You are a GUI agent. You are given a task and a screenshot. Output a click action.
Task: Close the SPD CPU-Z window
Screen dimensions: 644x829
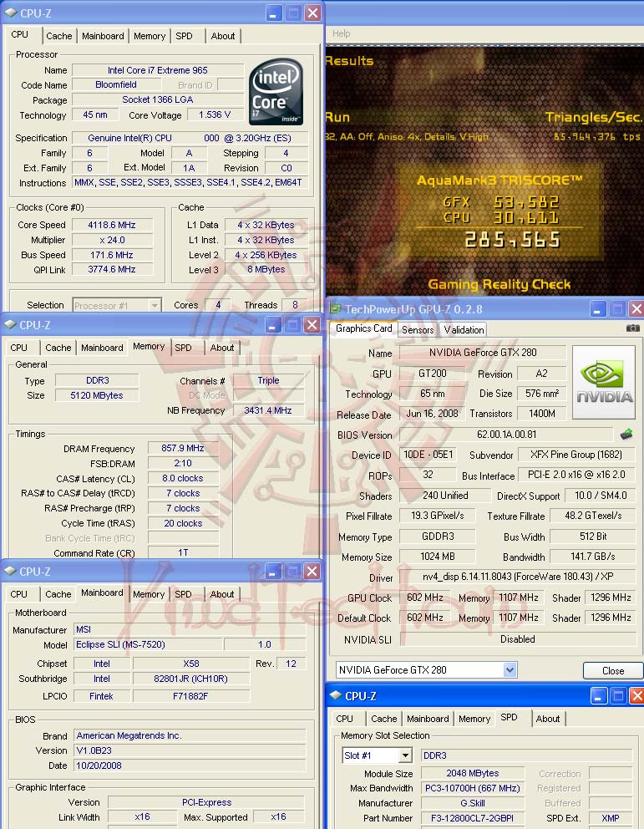636,696
